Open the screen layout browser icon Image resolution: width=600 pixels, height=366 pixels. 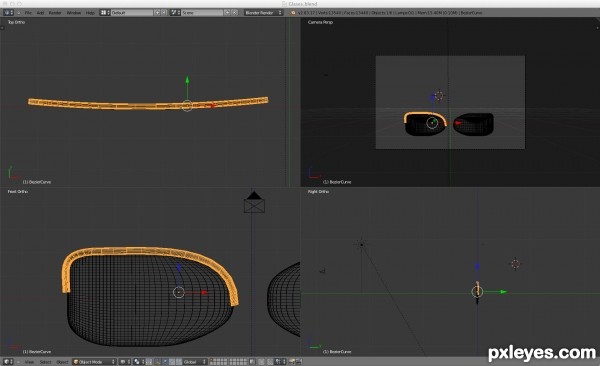coord(105,13)
